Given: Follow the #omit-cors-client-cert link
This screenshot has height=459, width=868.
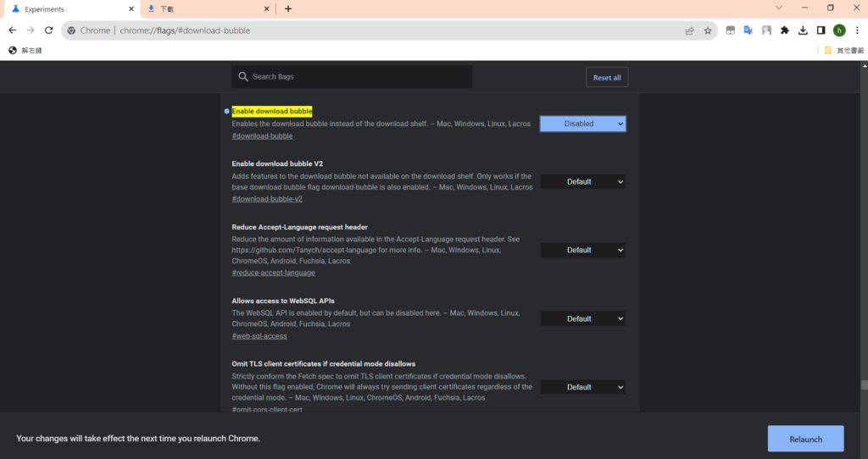Looking at the screenshot, I should tap(267, 409).
